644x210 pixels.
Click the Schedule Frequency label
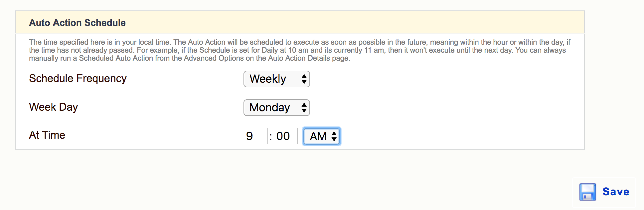coord(78,78)
